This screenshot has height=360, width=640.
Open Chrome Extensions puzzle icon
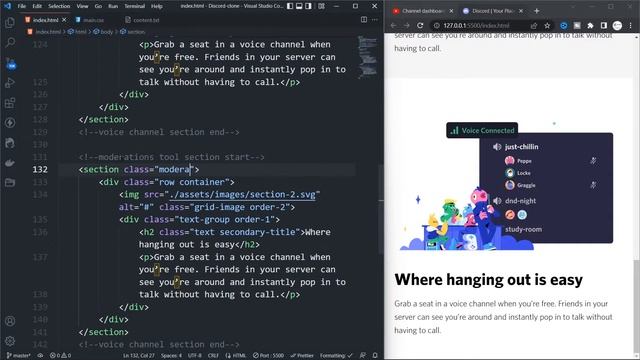pos(590,25)
